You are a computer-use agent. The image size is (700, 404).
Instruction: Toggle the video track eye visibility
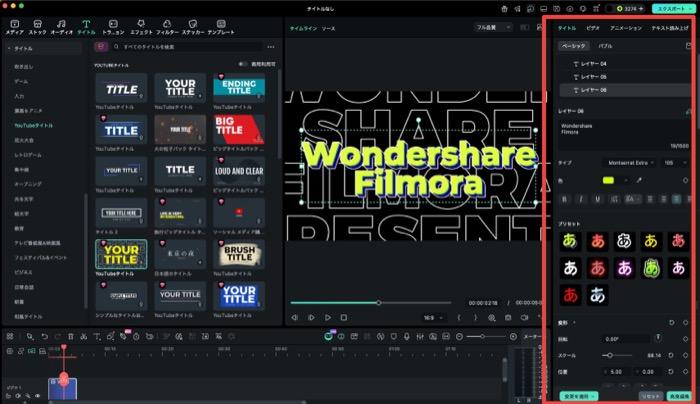pyautogui.click(x=38, y=396)
